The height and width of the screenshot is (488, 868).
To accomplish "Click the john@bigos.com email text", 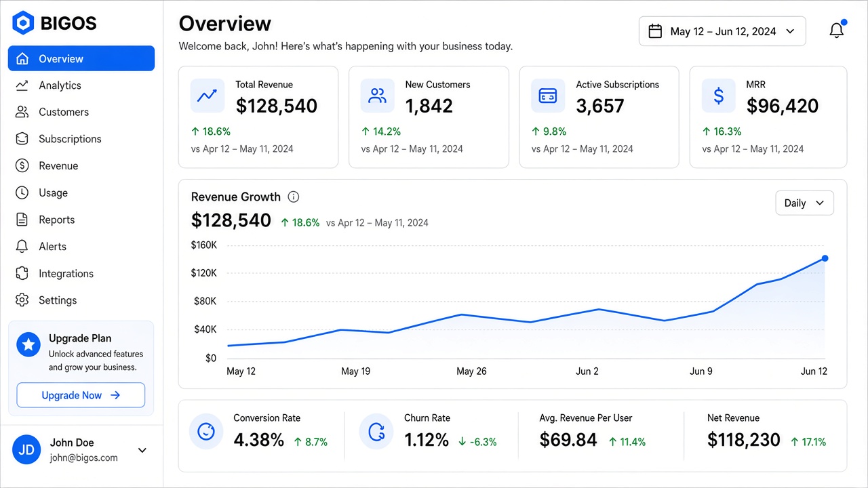I will (84, 457).
